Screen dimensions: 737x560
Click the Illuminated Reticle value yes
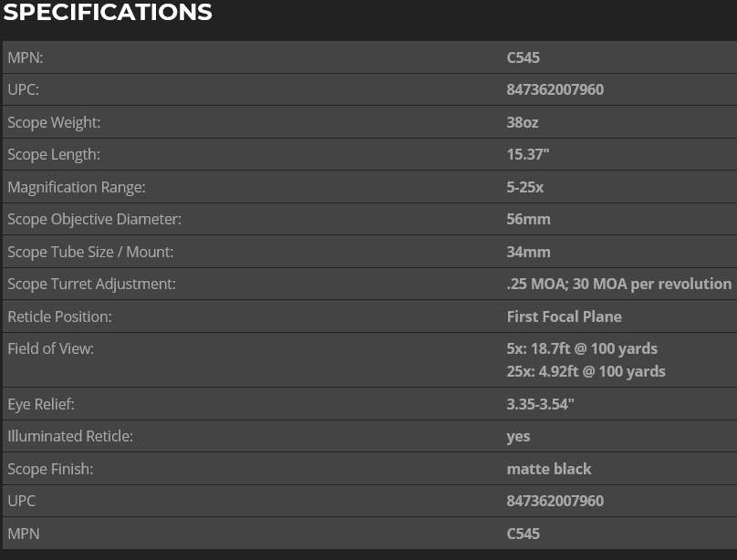518,436
